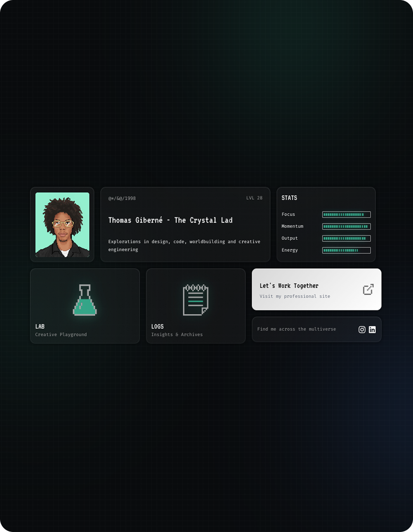The width and height of the screenshot is (413, 532).
Task: Click the Thomas Giberné name title
Action: pyautogui.click(x=170, y=220)
